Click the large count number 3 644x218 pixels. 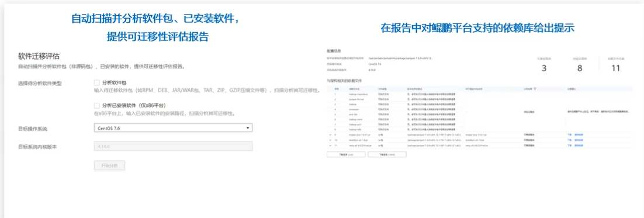coord(544,68)
